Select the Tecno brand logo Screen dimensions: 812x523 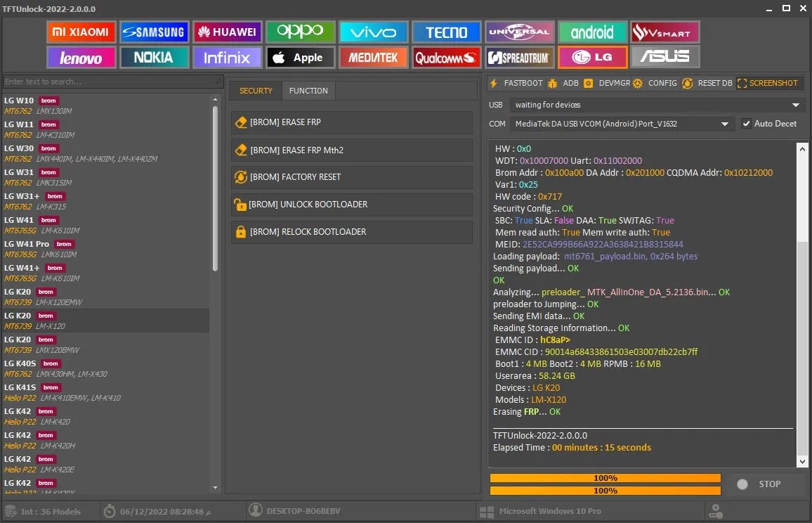447,32
